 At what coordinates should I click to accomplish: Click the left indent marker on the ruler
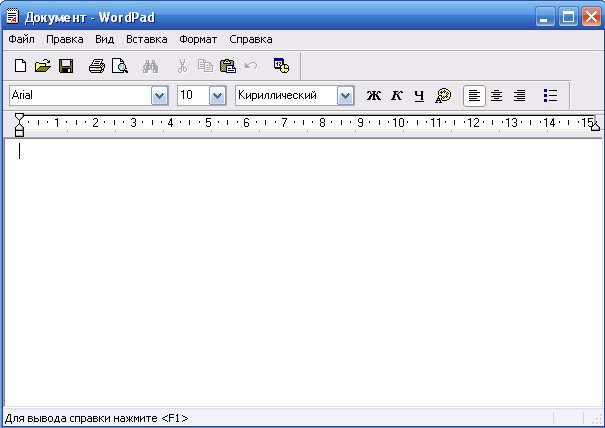[19, 125]
